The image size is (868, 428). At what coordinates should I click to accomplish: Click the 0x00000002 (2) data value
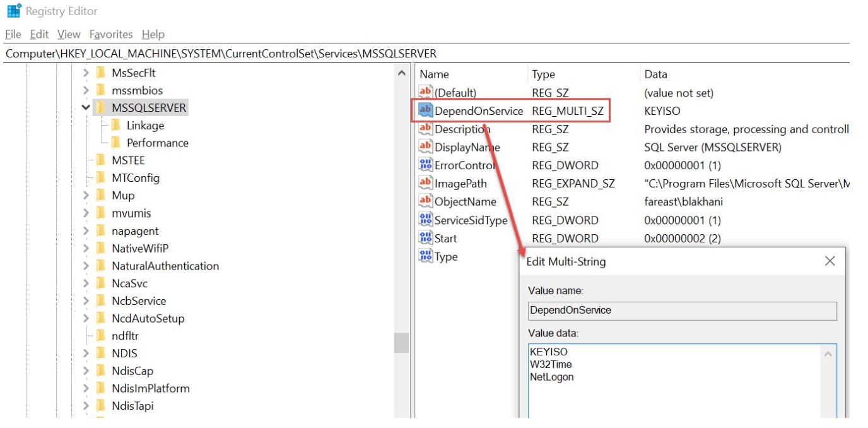coord(683,239)
